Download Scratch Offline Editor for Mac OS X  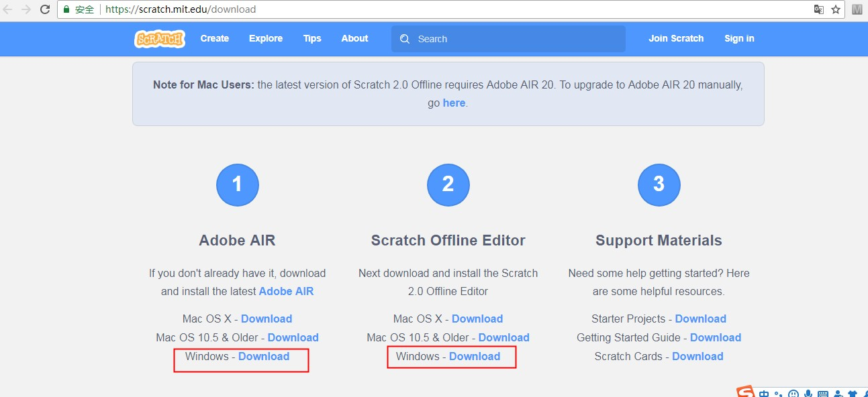477,319
